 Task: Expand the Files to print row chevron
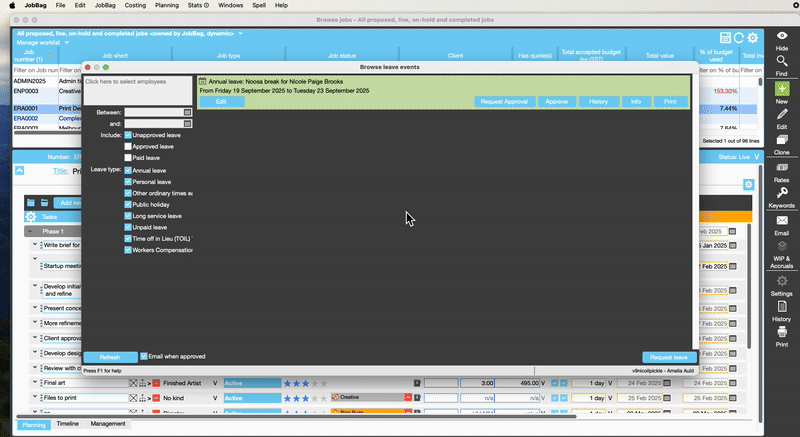click(x=35, y=397)
